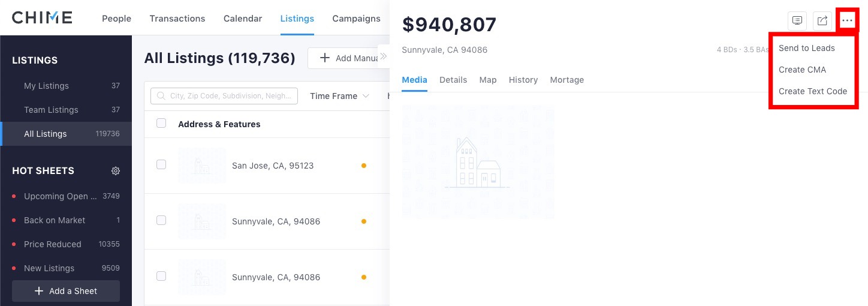The width and height of the screenshot is (868, 306).
Task: Click the San Jose listing thumbnail
Action: pyautogui.click(x=202, y=166)
